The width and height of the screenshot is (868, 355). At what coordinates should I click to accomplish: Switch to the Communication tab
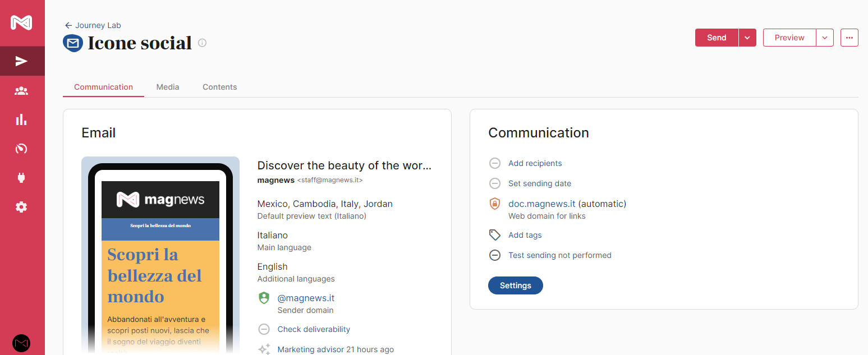coord(103,87)
